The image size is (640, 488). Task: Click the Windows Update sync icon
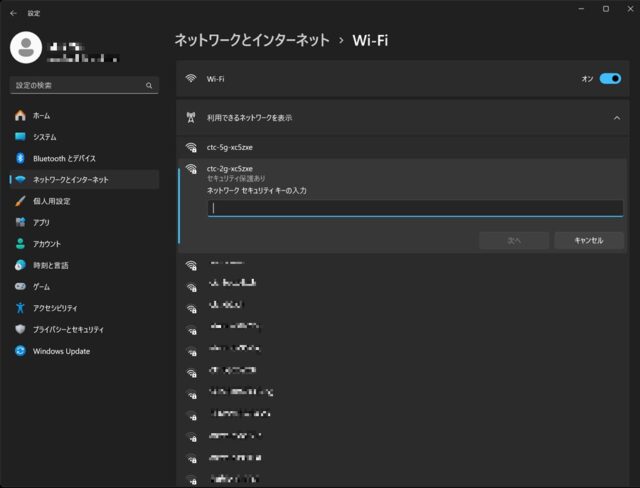pyautogui.click(x=20, y=350)
